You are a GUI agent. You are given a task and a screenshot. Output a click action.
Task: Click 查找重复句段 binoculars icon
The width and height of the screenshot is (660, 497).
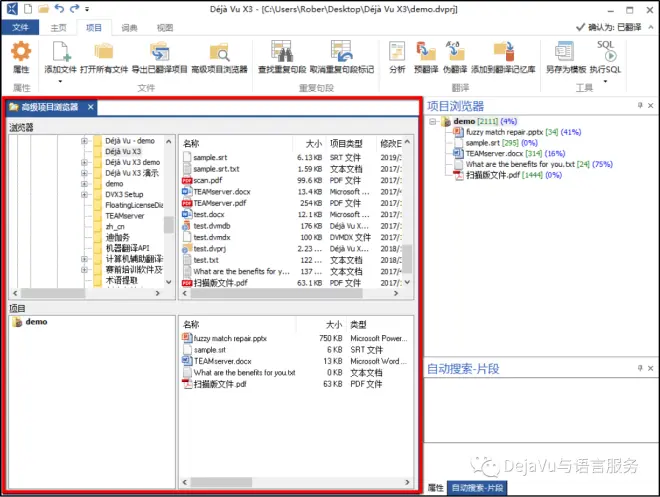click(x=282, y=52)
